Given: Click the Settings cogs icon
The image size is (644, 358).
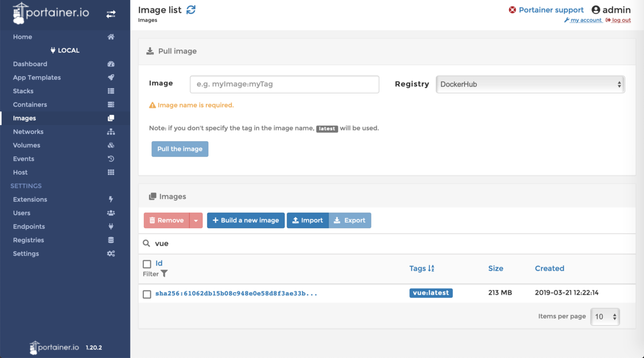Looking at the screenshot, I should (111, 253).
